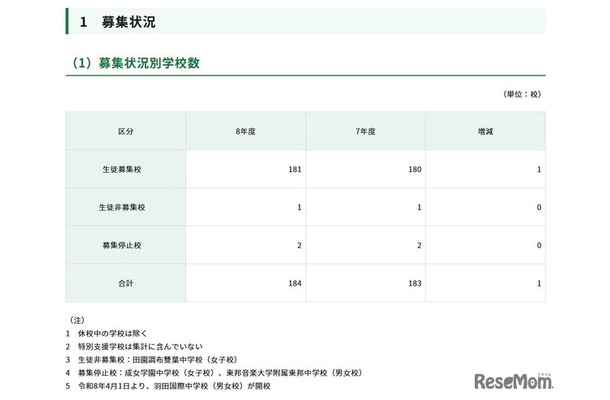Click the 「募集停止校」 row label
The width and height of the screenshot is (610, 400).
point(125,245)
